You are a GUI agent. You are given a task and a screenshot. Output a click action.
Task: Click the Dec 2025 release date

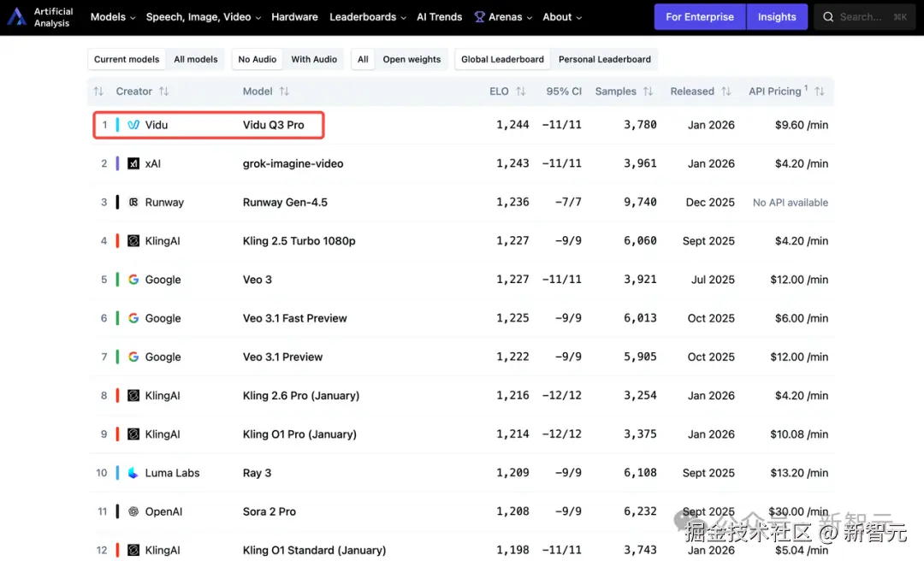click(710, 202)
